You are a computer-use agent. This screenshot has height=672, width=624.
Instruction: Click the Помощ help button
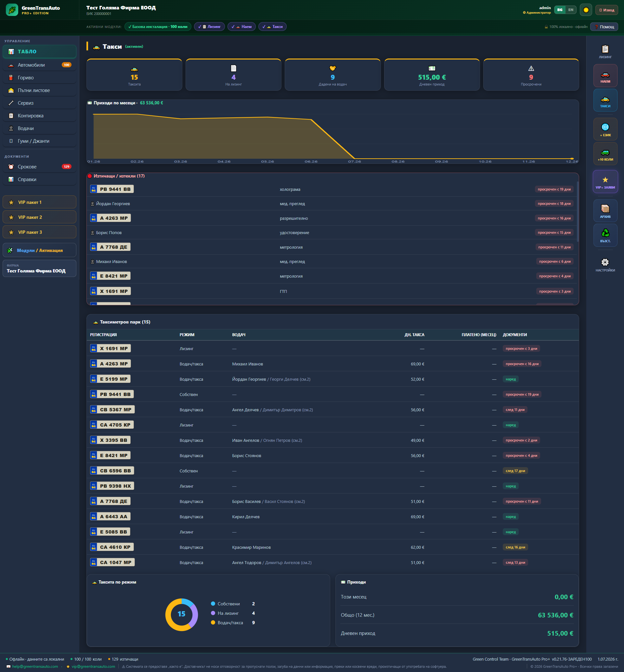click(x=604, y=27)
